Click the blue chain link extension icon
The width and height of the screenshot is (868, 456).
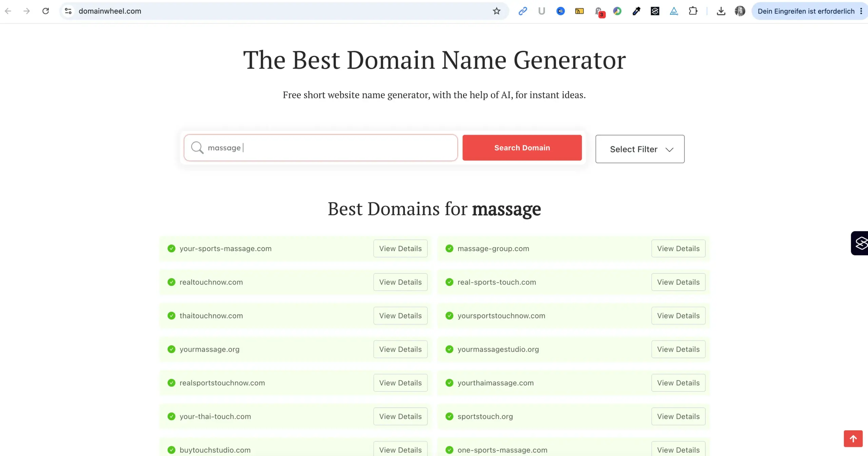pos(523,11)
